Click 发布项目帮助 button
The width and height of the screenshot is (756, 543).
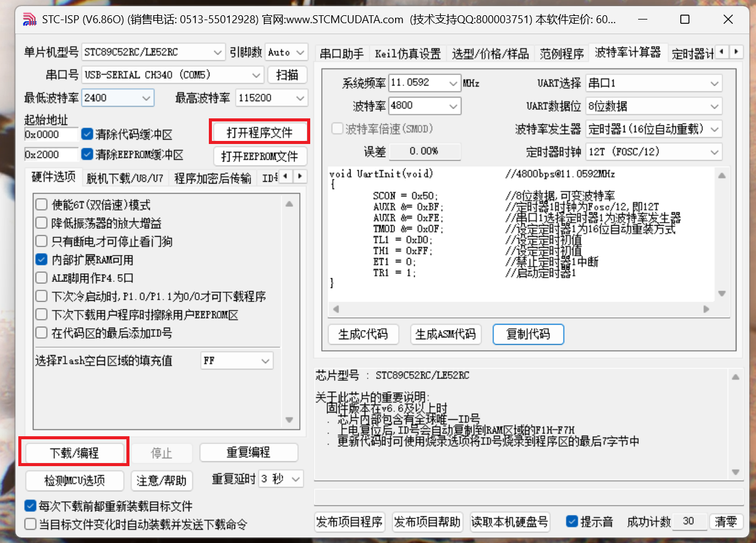[427, 522]
